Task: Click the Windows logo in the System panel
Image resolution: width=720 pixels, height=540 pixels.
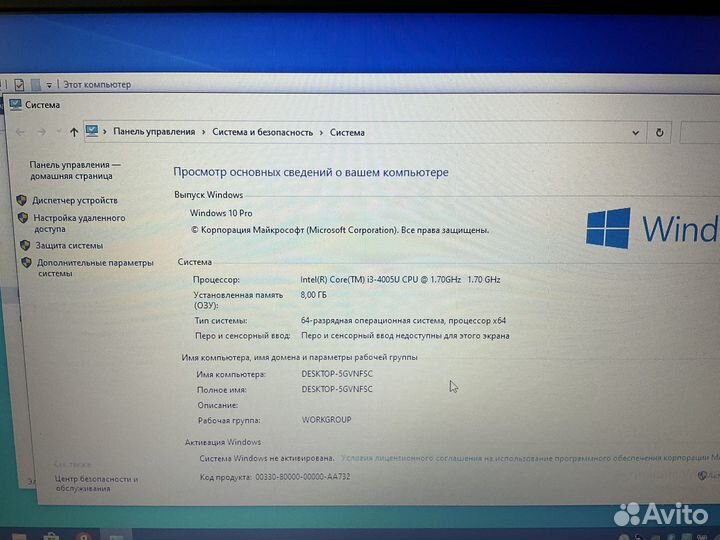Action: [608, 228]
